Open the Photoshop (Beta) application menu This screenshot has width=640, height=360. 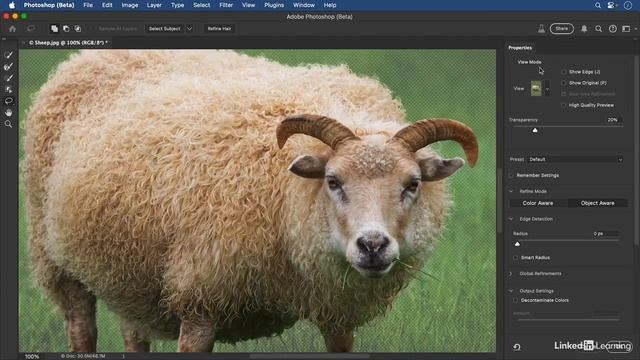[49, 5]
